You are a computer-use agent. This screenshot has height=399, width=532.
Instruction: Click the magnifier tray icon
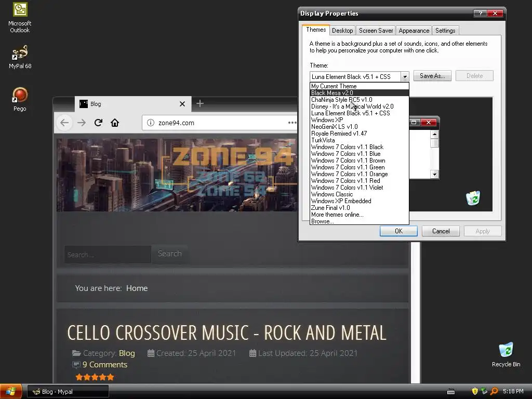tap(495, 391)
